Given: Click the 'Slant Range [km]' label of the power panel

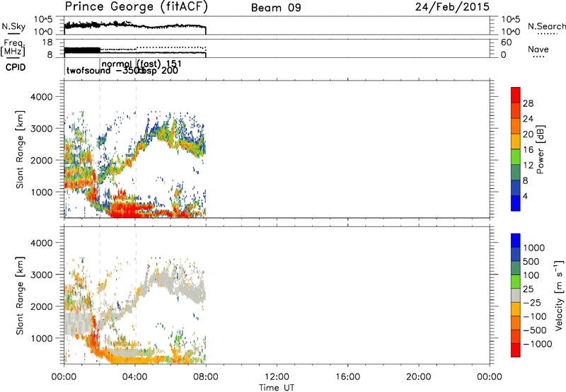Looking at the screenshot, I should (x=20, y=149).
